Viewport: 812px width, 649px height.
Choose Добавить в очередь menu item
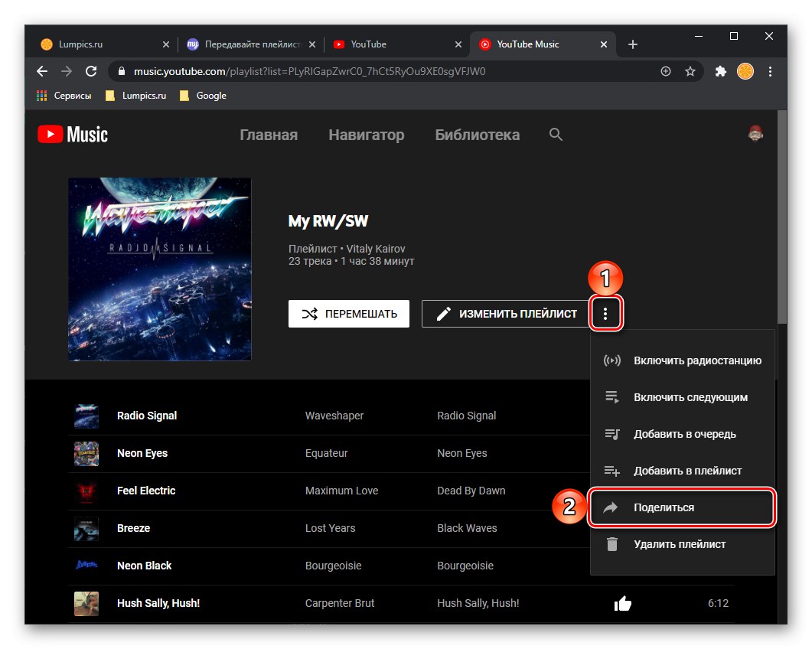(x=683, y=434)
